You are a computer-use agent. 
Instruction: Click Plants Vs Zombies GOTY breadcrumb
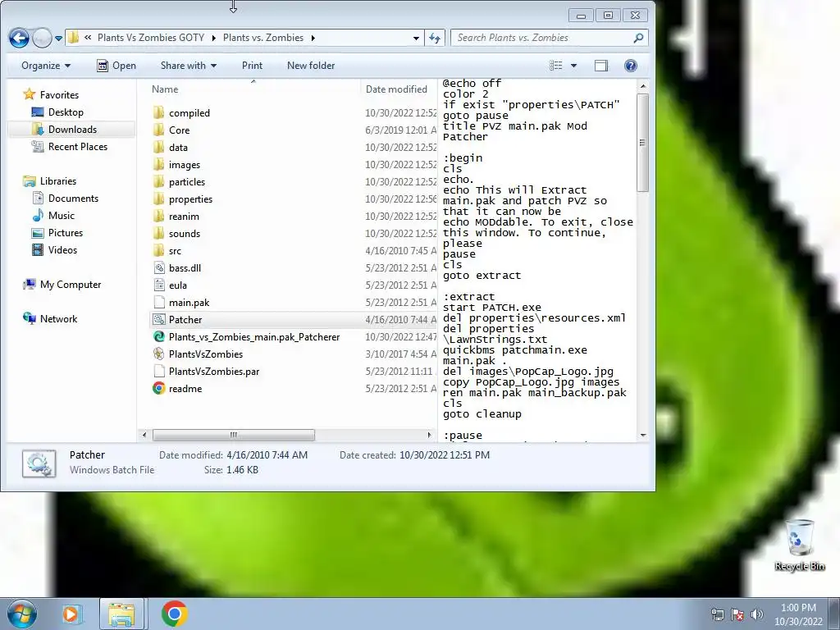coord(151,38)
